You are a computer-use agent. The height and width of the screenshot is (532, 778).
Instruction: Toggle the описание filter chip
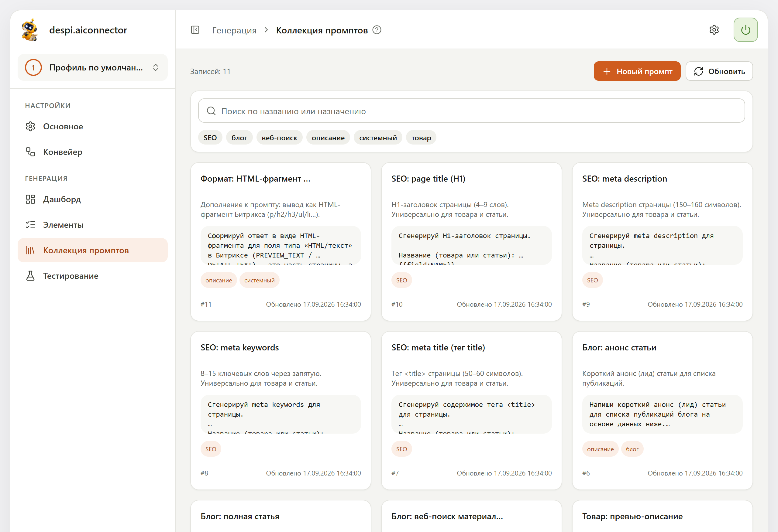pos(328,138)
